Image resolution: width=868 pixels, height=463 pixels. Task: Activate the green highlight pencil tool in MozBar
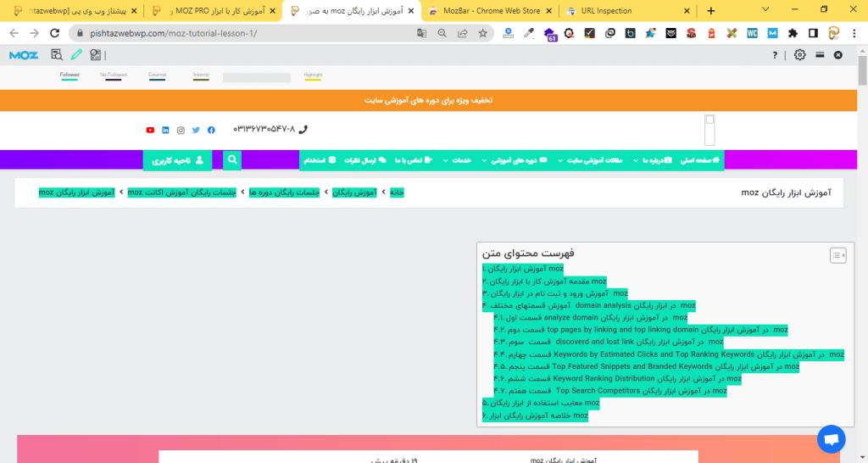[76, 54]
